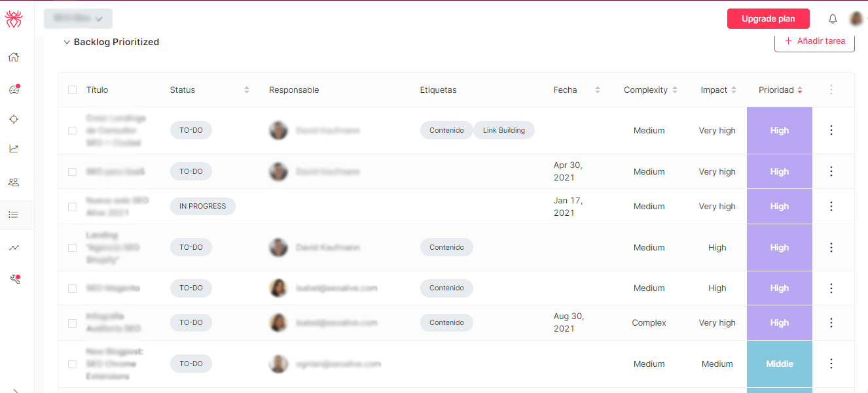This screenshot has height=393, width=868.
Task: Check the select-all checkbox in the header
Action: click(x=72, y=90)
